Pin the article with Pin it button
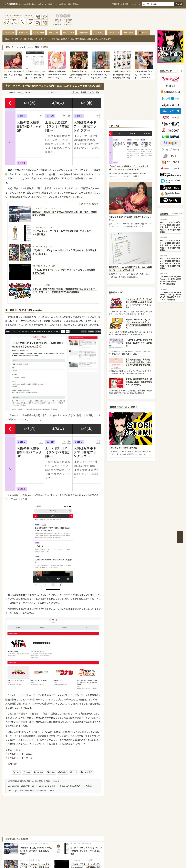Screen dimensions: 186x868 [74, 772]
